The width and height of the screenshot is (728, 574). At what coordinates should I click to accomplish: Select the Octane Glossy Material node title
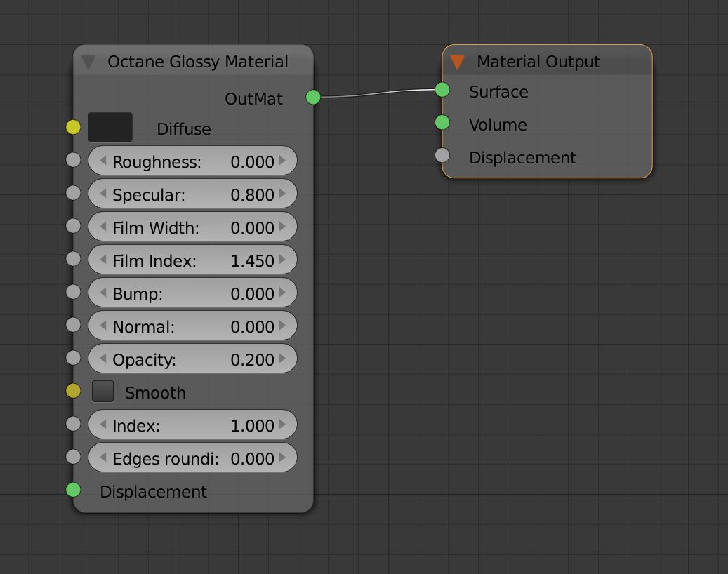point(198,62)
